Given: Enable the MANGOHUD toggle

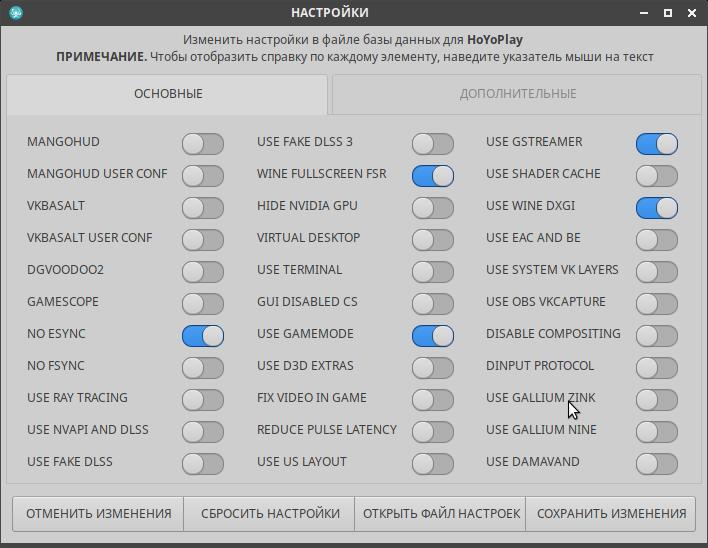Looking at the screenshot, I should point(203,144).
